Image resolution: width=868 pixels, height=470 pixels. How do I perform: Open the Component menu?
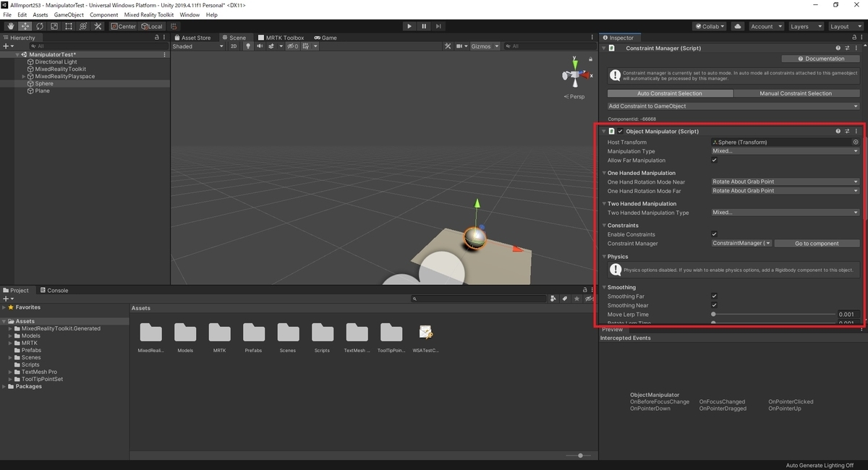coord(103,14)
